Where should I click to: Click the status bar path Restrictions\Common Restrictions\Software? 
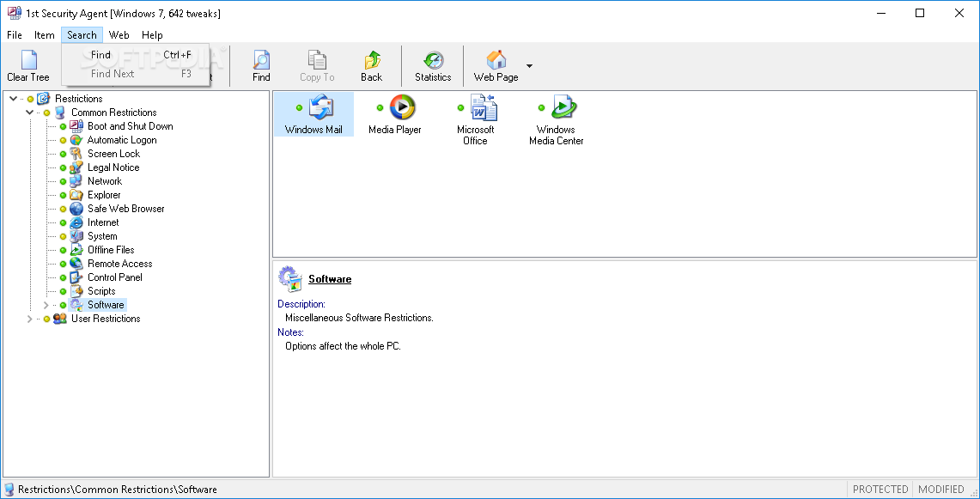pos(118,490)
